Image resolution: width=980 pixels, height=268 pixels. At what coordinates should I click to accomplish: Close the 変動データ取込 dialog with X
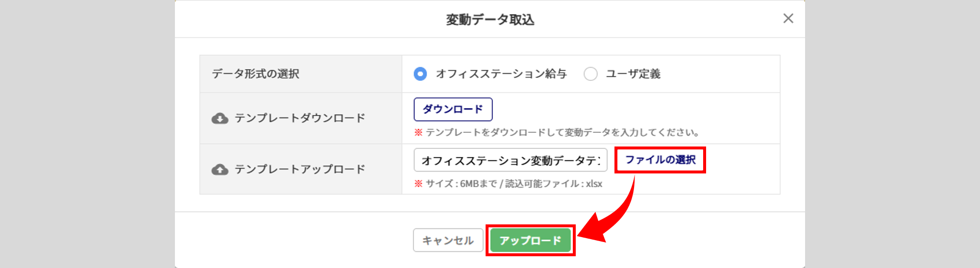click(788, 19)
